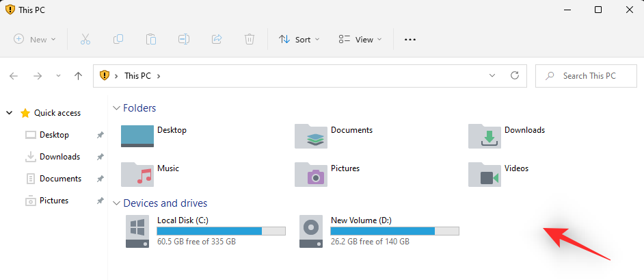The height and width of the screenshot is (280, 644).
Task: Open the View dropdown menu
Action: coord(360,40)
